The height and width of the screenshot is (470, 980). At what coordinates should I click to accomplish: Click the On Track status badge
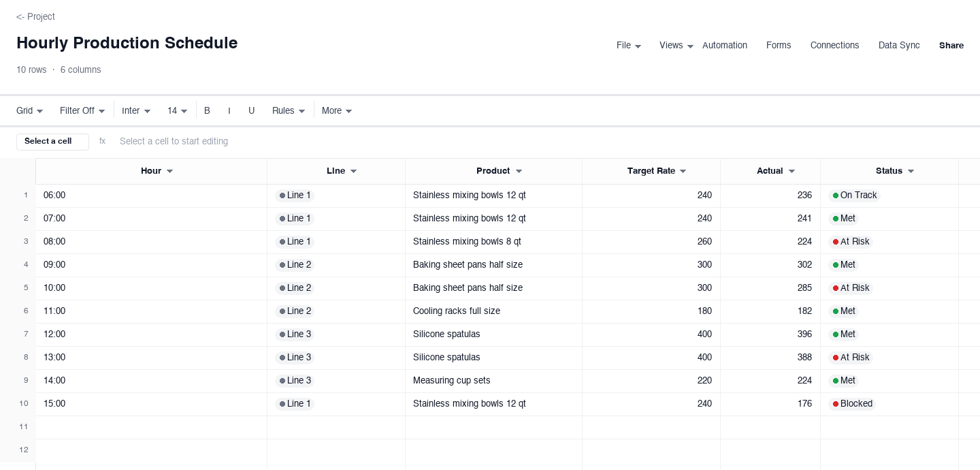[854, 195]
